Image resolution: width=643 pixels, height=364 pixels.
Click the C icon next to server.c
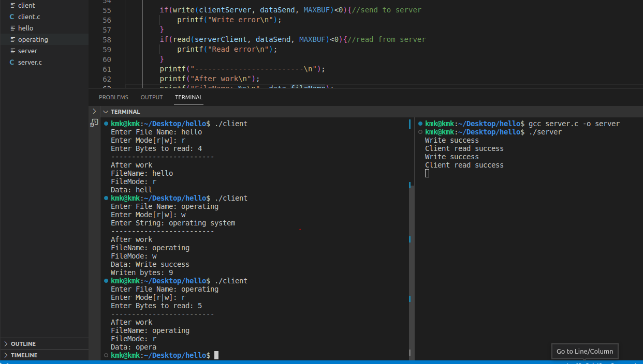pyautogui.click(x=12, y=62)
